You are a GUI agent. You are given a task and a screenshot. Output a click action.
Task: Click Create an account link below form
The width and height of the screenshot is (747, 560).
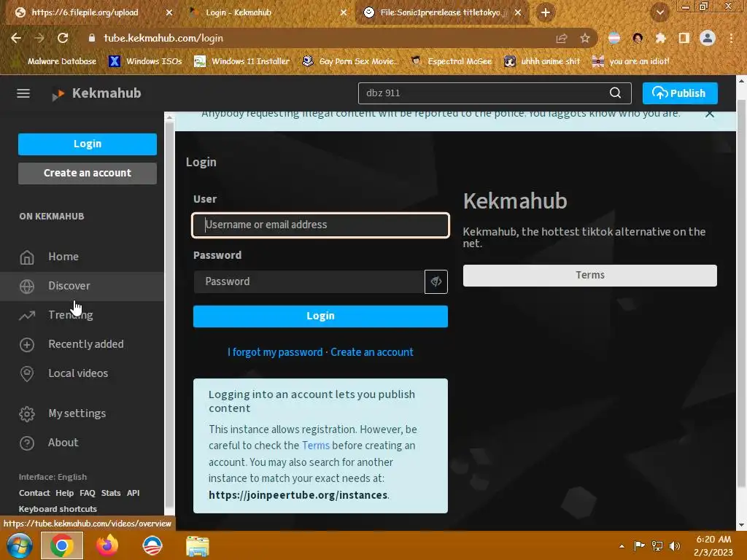click(x=372, y=352)
